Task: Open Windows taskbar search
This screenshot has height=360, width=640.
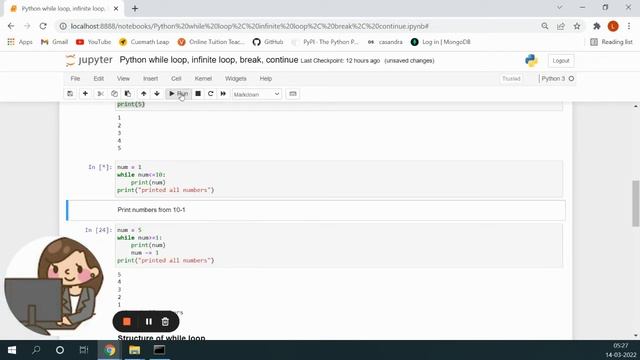Action: pyautogui.click(x=36, y=350)
